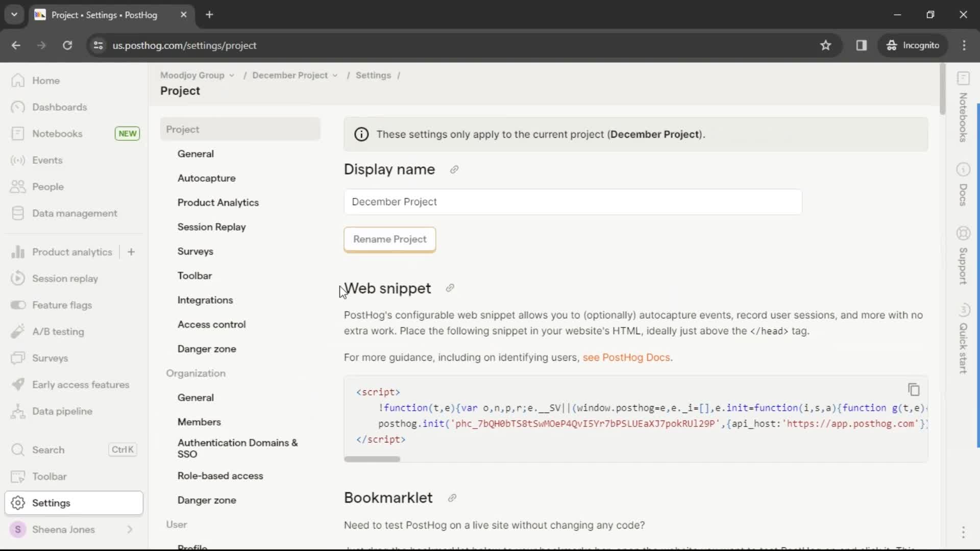Click the address bar URL
The height and width of the screenshot is (551, 980).
pos(184,45)
